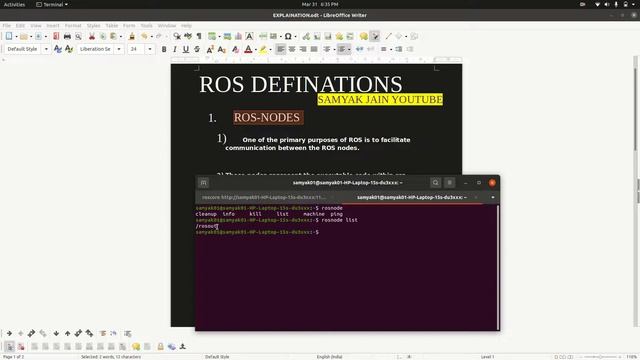Select Align Left button

pos(281,49)
